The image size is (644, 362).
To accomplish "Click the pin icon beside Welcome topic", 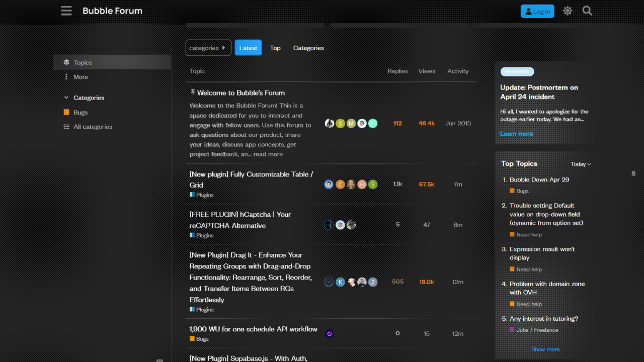I will click(x=192, y=93).
